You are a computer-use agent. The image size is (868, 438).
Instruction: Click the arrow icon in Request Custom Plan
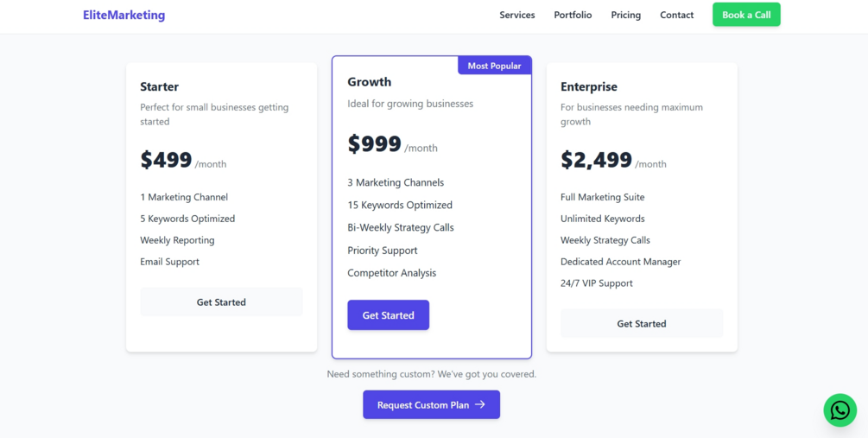[480, 404]
